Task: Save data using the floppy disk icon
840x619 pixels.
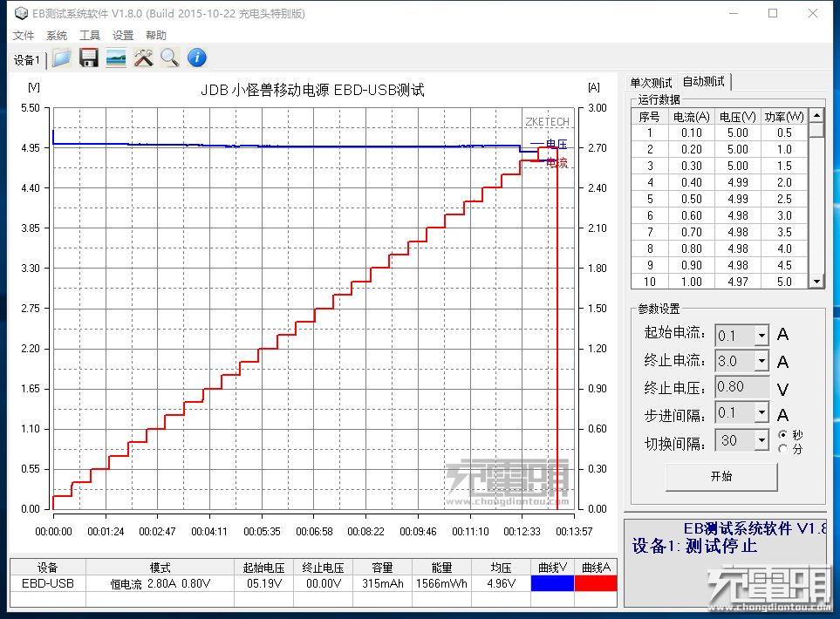Action: point(88,58)
